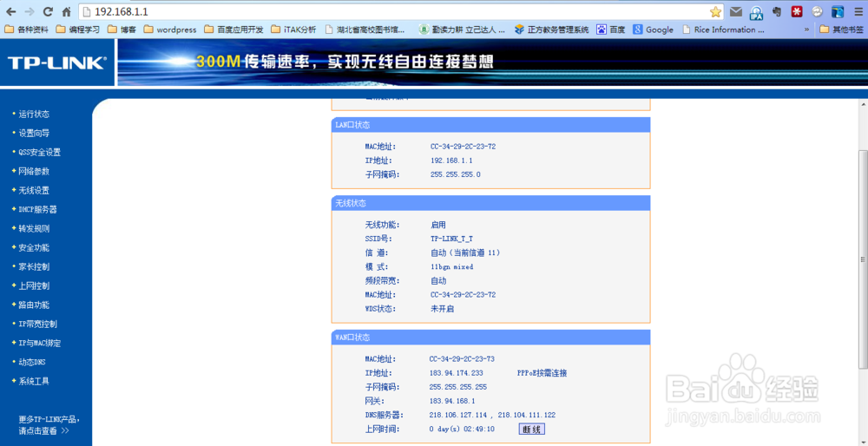The image size is (868, 446).
Task: Click the SSID value TP-LINK_T_T
Action: [x=451, y=239]
